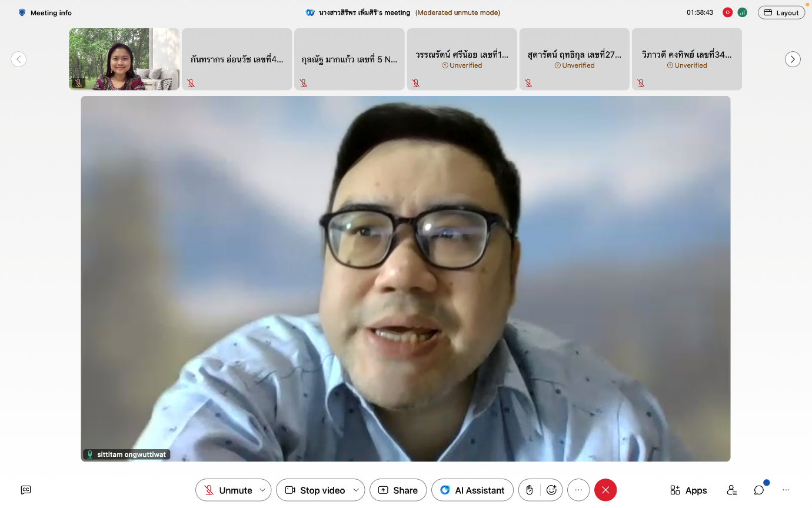Click the Share button

point(398,490)
